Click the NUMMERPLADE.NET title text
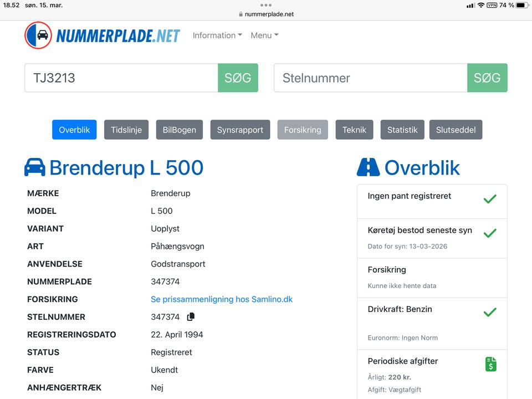Image resolution: width=532 pixels, height=399 pixels. (x=117, y=36)
